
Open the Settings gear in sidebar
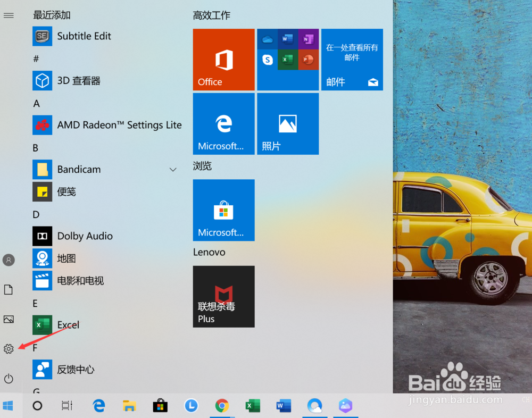[x=8, y=349]
